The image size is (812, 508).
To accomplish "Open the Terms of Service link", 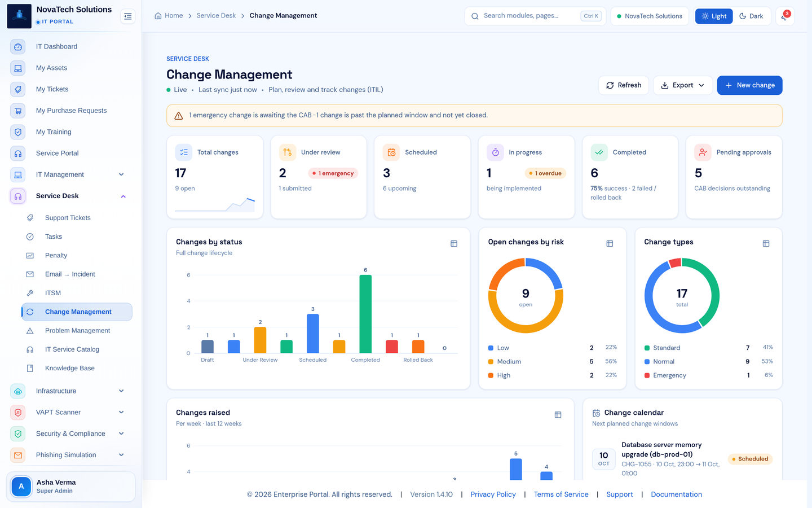I will (x=561, y=494).
